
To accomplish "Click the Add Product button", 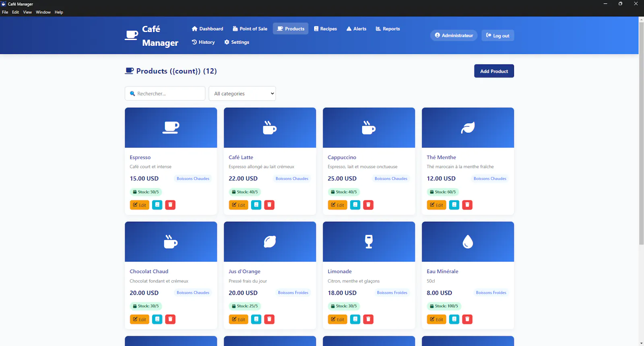I will (494, 71).
